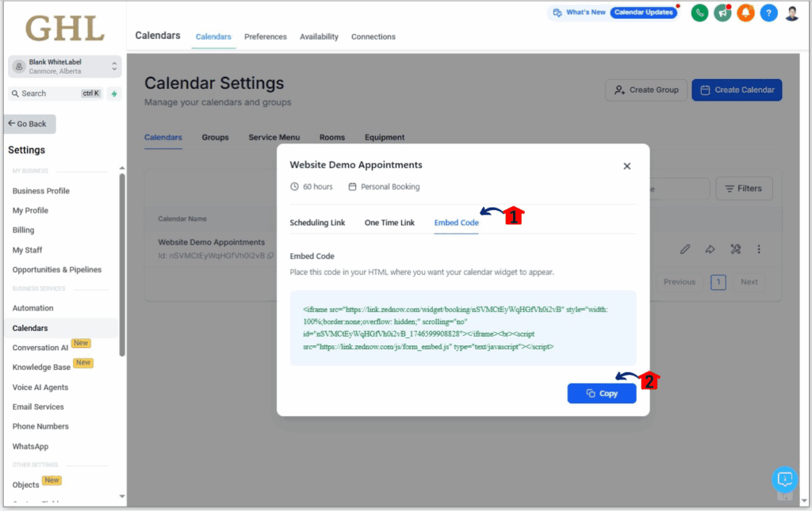Click the Calendar Name column header
This screenshot has width=812, height=511.
tap(182, 219)
